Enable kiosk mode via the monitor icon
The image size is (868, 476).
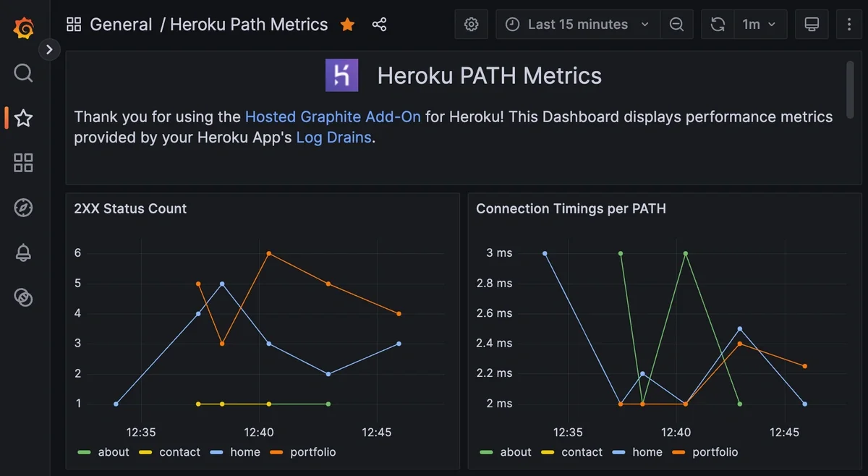point(812,24)
